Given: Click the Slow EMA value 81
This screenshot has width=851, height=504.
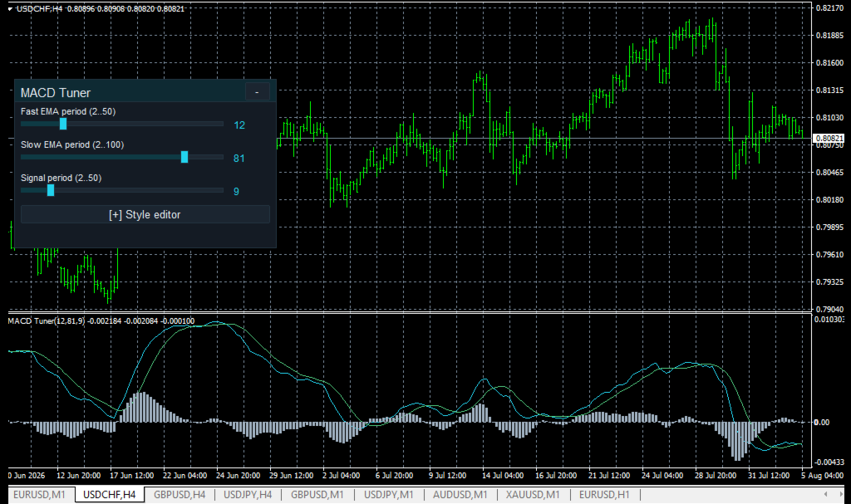Looking at the screenshot, I should 239,159.
